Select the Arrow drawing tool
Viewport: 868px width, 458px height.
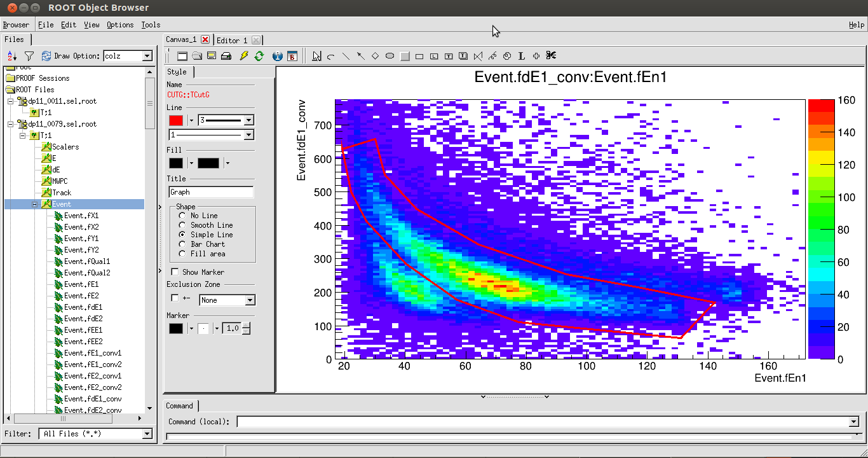pos(360,56)
